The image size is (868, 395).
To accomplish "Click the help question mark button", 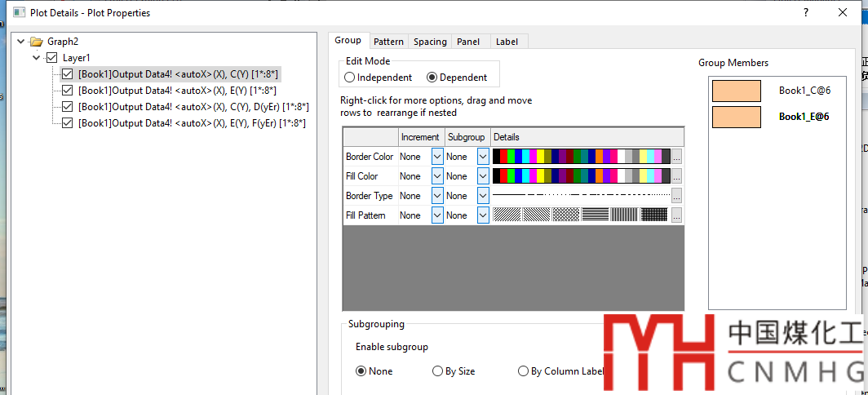I will (805, 12).
